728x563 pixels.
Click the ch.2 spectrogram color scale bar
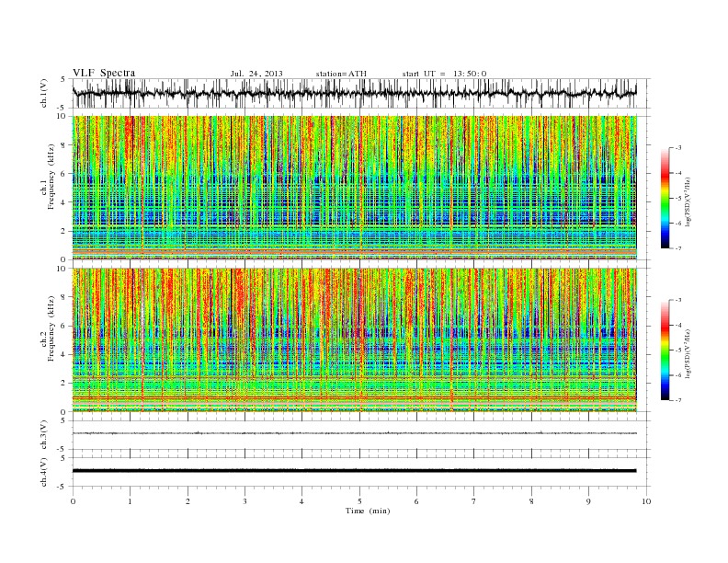(x=665, y=350)
